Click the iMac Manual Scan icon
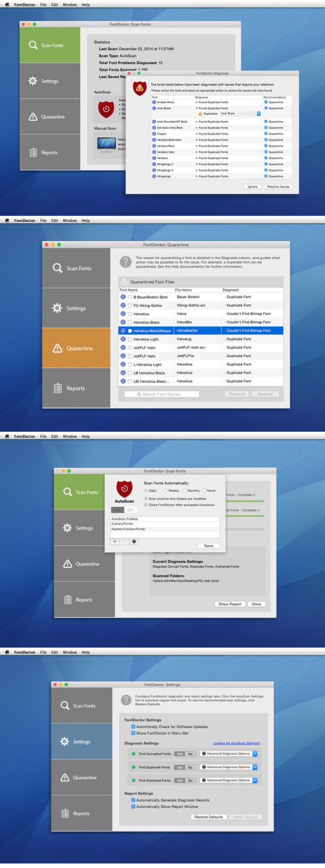Viewport: 325px width, 868px height. point(106,144)
